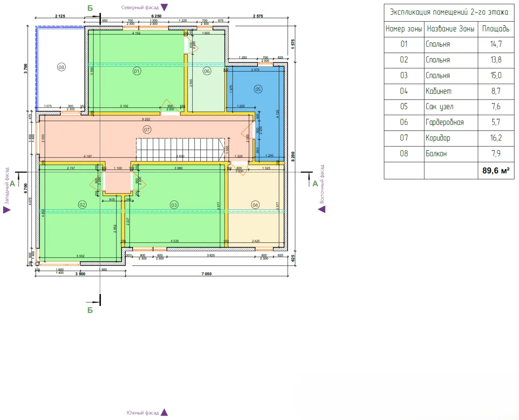This screenshot has height=420, width=519.
Task: Select the Западный фасад arrow marker
Action: (7, 210)
